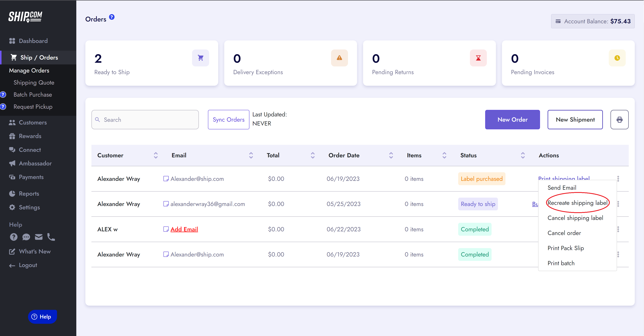Sort orders by Order Date arrows
Screen dimensions: 644x336
point(391,155)
